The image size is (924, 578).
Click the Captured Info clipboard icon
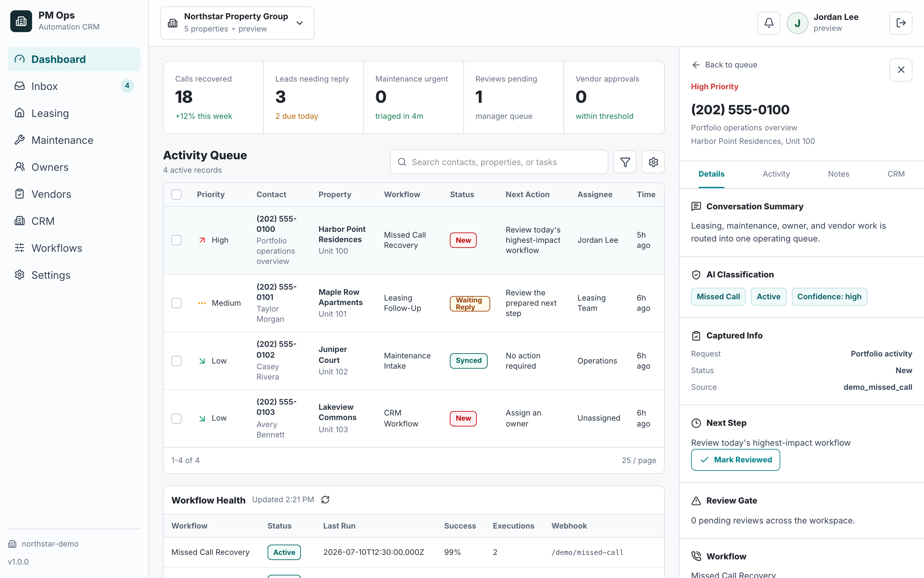696,336
